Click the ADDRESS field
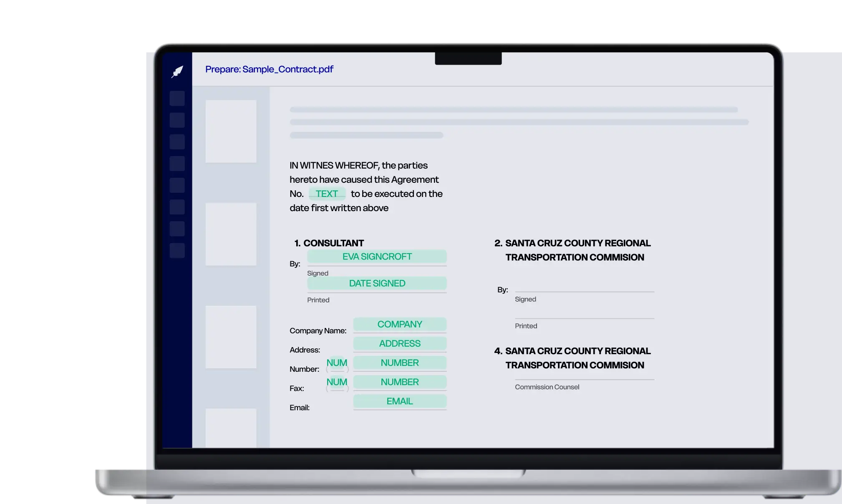Screen dimensions: 842x504 [400, 343]
